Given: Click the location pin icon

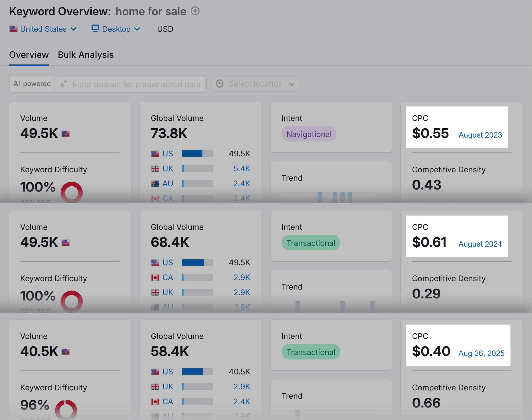Looking at the screenshot, I should coord(219,84).
